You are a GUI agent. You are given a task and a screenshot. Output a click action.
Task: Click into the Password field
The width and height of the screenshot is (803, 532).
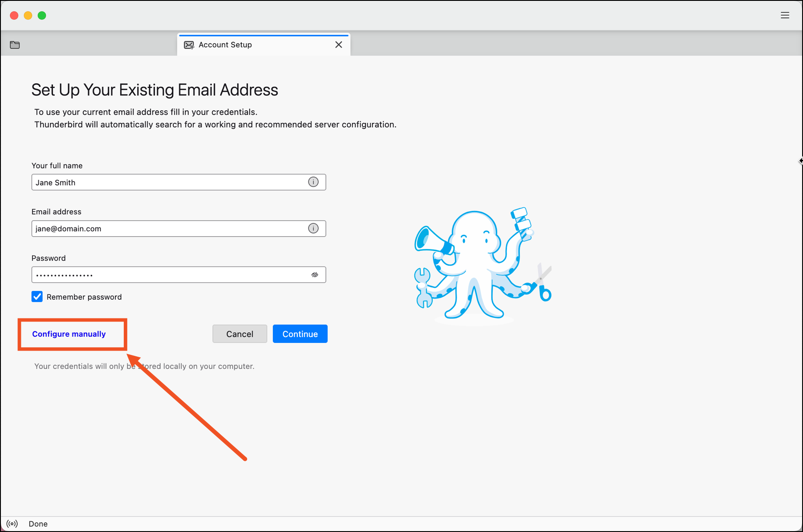178,275
